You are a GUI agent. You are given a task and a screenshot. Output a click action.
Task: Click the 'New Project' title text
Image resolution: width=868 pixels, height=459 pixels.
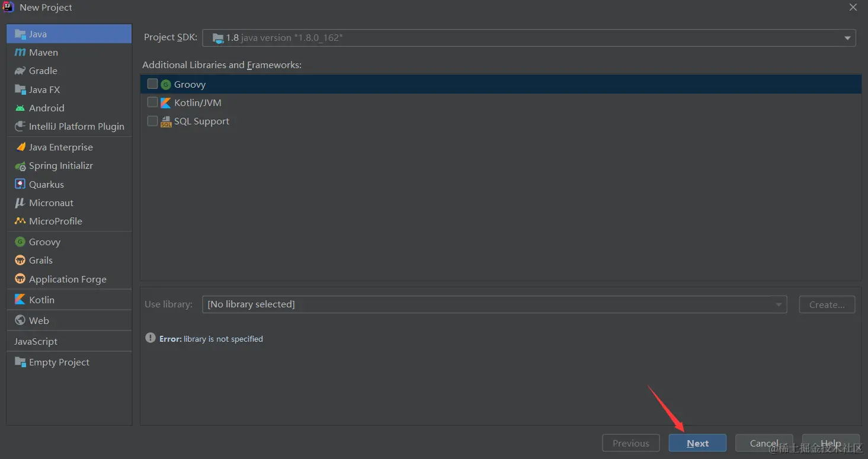tap(46, 8)
